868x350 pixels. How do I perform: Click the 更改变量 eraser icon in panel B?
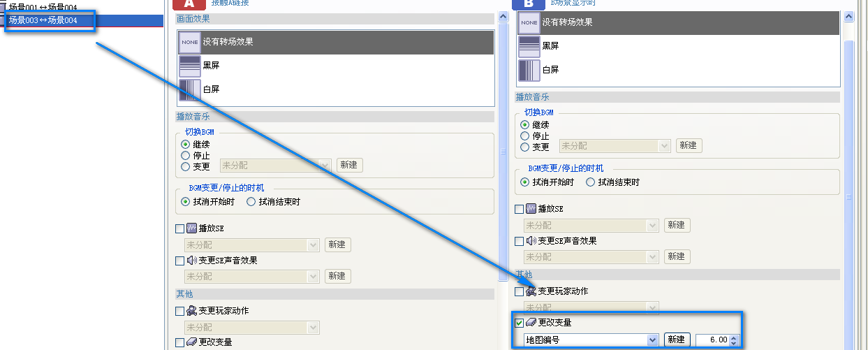tap(531, 323)
